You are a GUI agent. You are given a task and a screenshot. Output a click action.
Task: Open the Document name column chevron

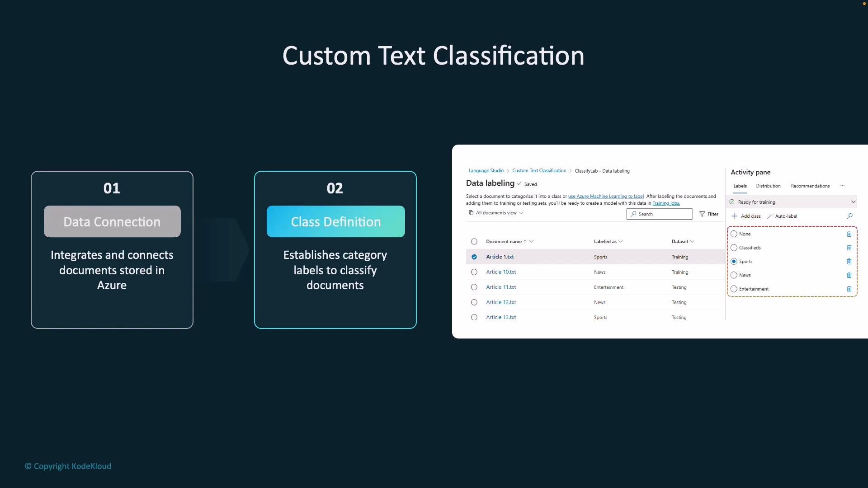point(531,242)
